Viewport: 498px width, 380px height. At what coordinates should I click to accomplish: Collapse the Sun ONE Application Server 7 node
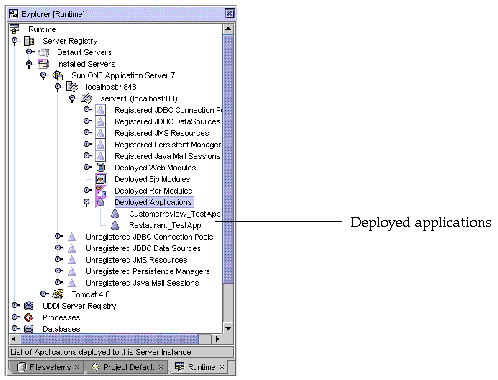43,75
